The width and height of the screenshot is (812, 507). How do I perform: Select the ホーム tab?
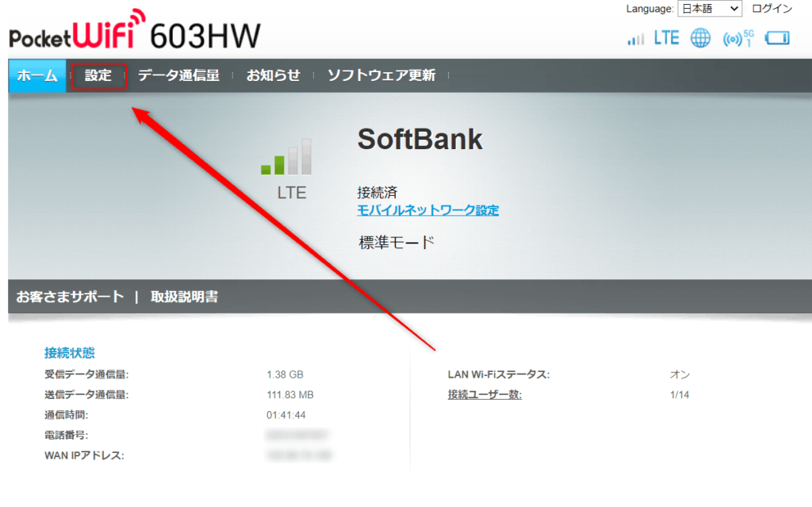tap(37, 75)
